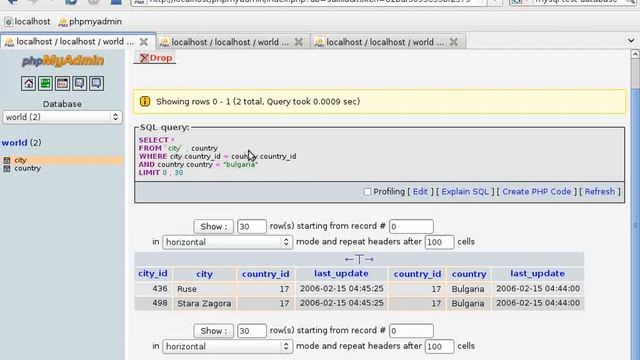Sort by first country_id column header
Screen dimensions: 640x360
266,274
